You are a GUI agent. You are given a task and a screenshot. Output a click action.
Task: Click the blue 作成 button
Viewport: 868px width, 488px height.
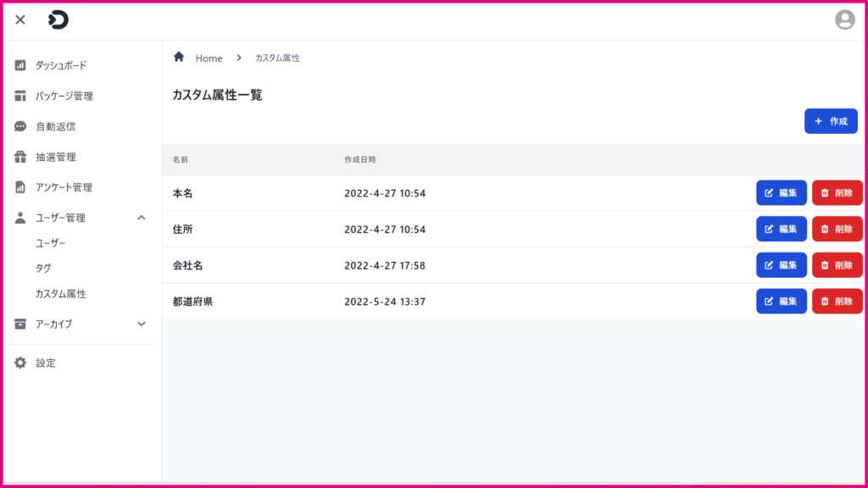click(x=831, y=121)
